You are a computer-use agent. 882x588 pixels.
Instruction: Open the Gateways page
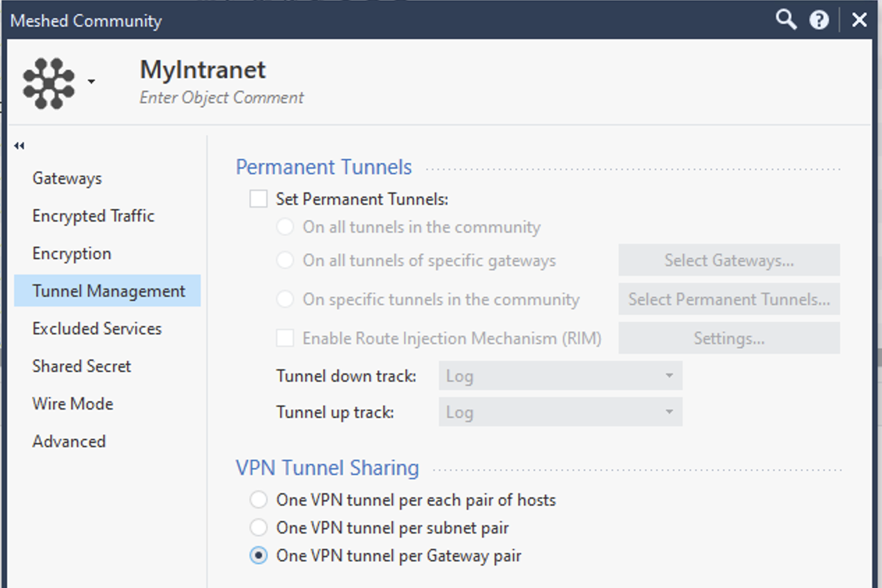coord(67,178)
